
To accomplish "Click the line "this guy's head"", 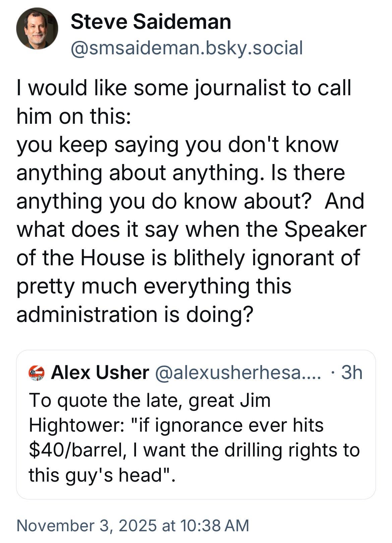I will [101, 475].
